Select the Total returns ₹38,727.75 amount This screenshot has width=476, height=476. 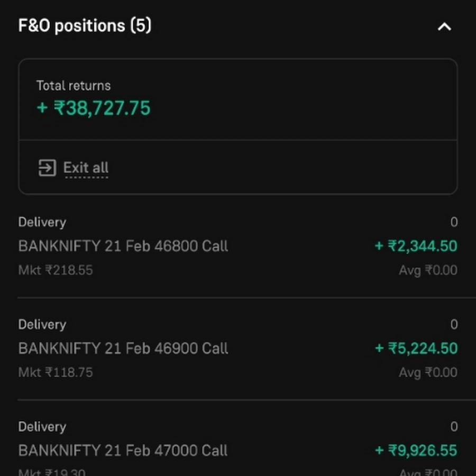click(x=94, y=108)
